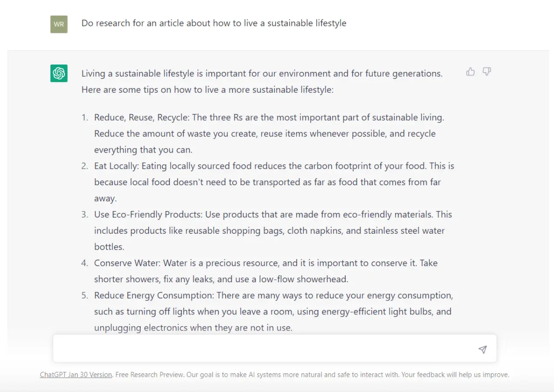The image size is (554, 392).
Task: Open the ChatGPT Jan 30 Version link
Action: point(76,374)
